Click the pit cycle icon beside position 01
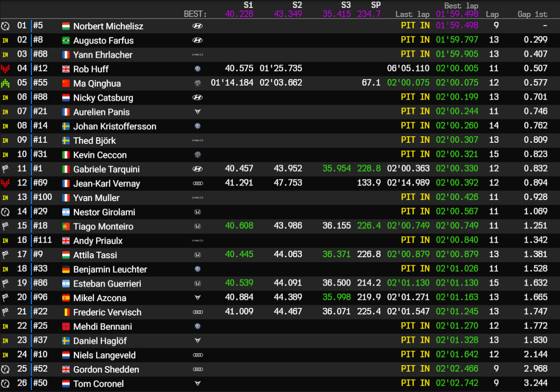This screenshot has height=392, width=560. [5, 25]
